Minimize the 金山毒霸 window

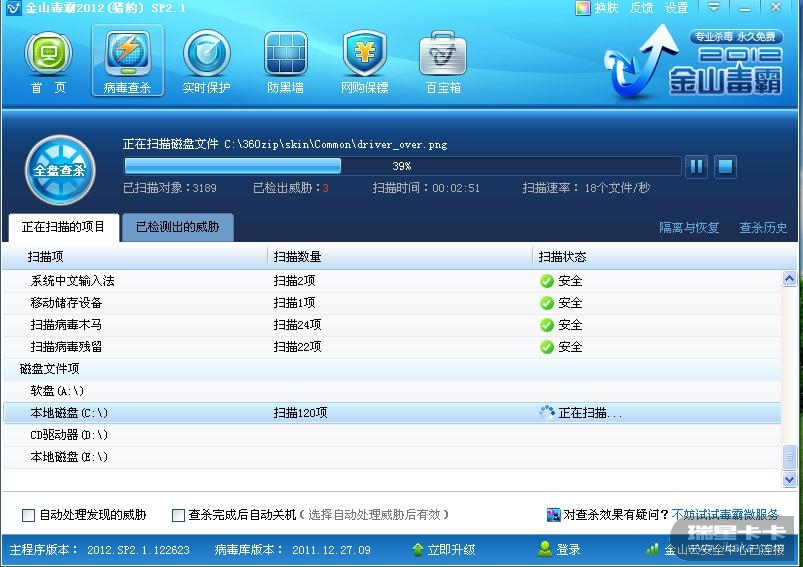(746, 8)
